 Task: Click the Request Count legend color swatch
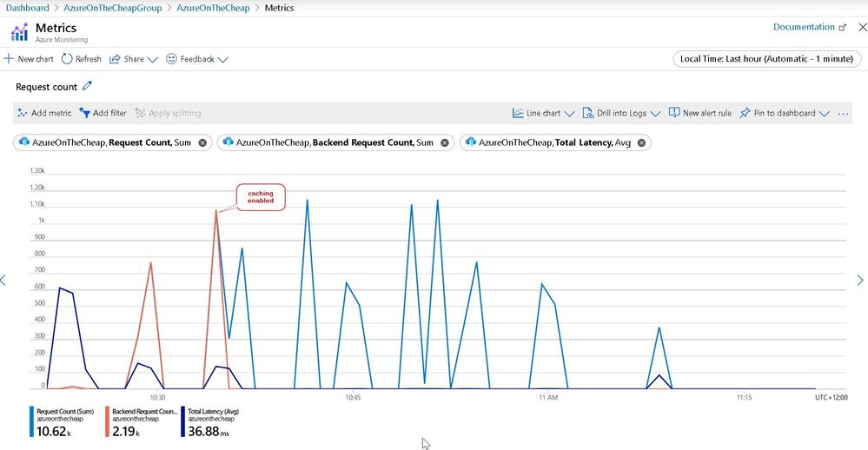pyautogui.click(x=31, y=422)
